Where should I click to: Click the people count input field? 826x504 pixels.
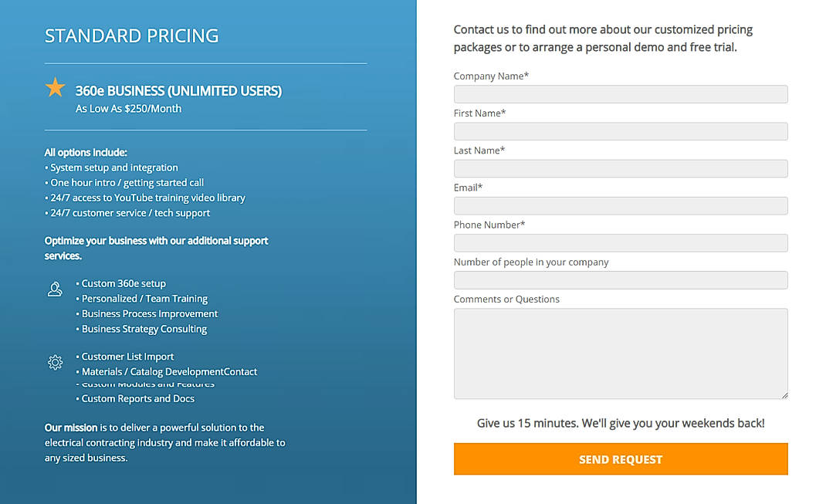click(620, 279)
